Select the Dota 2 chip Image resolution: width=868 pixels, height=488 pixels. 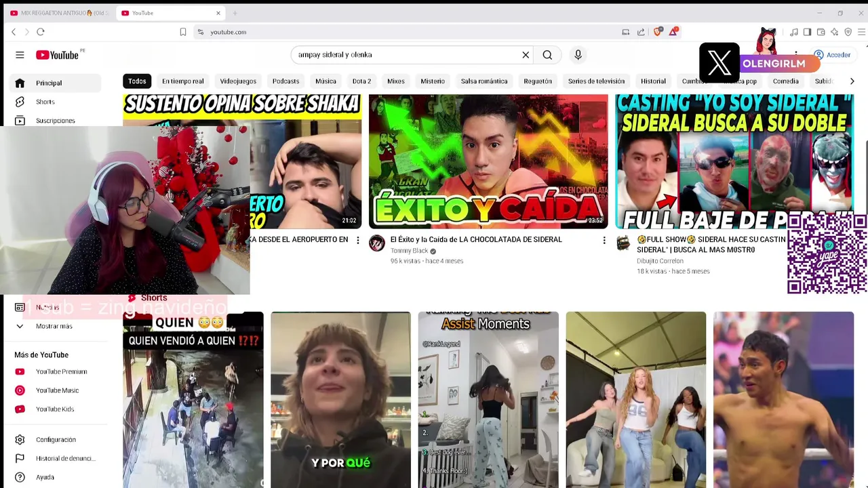361,81
